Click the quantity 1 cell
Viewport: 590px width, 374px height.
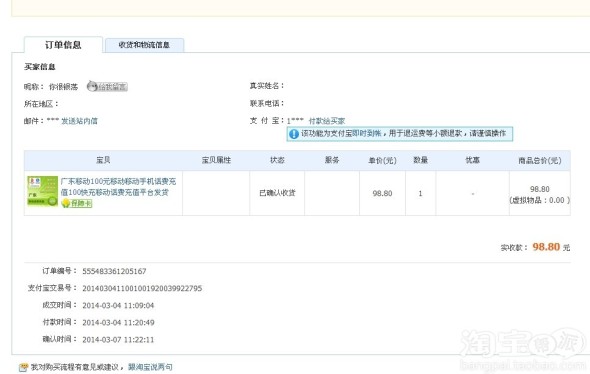421,193
